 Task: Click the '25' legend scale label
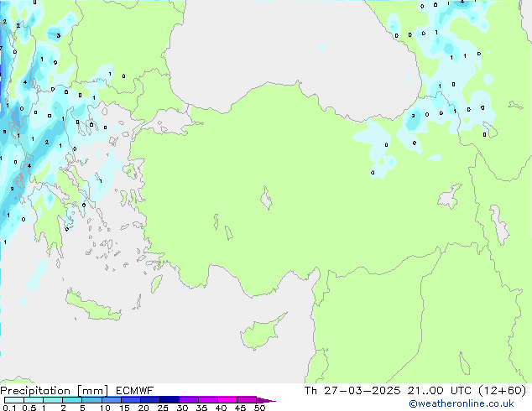[x=163, y=408]
